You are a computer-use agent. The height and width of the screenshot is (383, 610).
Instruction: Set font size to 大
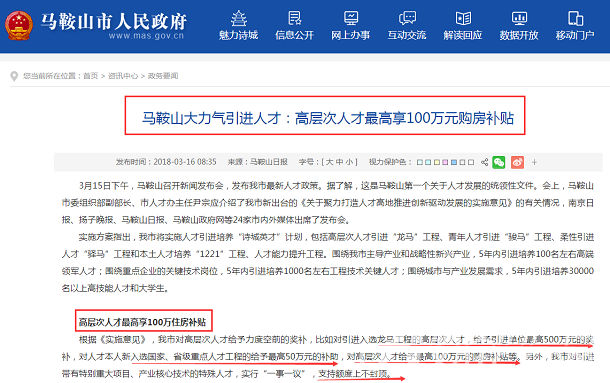329,162
